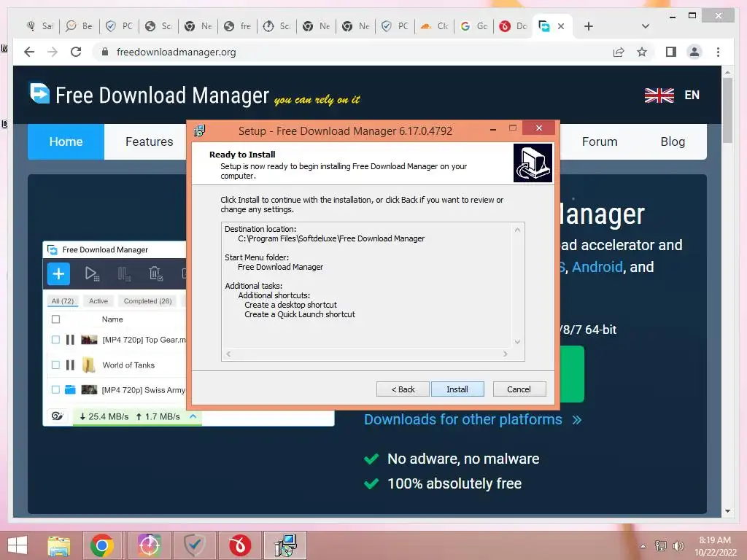Click the blue plus add download icon

click(58, 274)
